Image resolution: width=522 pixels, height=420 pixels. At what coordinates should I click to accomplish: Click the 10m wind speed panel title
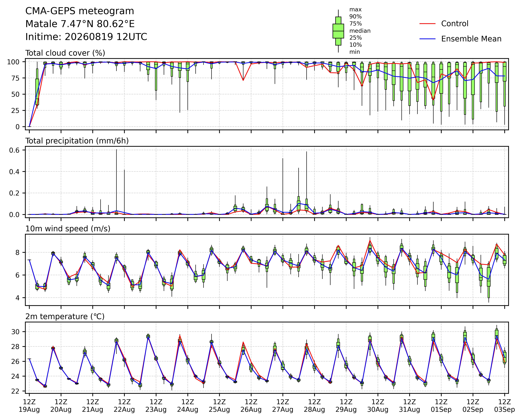pos(68,229)
